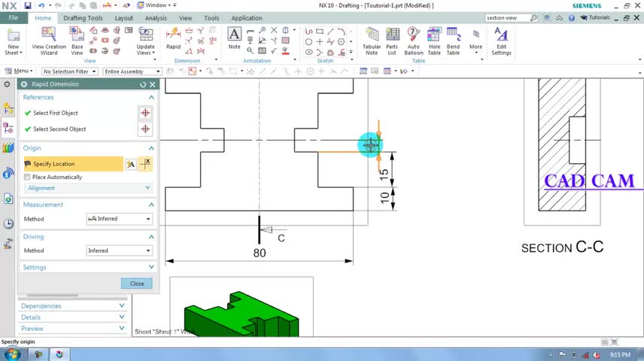
Task: Click the command finder search field
Action: [x=507, y=17]
